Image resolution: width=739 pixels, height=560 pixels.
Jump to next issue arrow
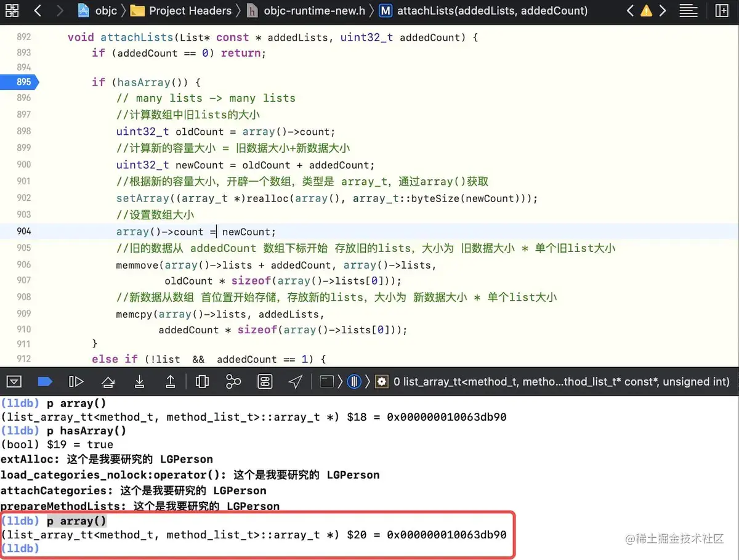click(x=663, y=10)
